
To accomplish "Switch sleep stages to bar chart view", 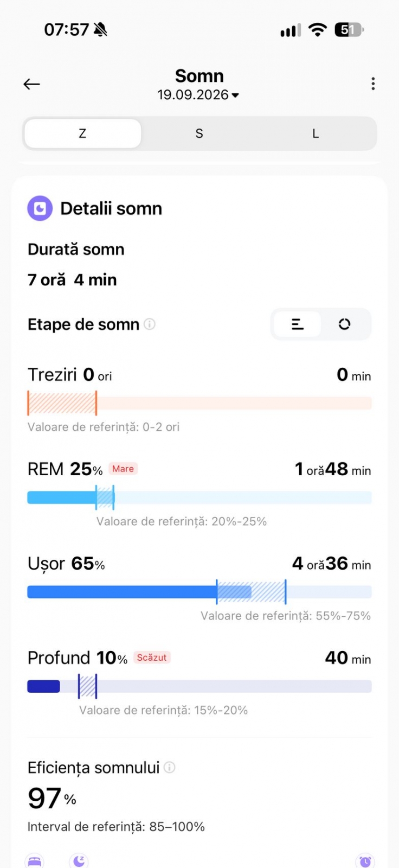I will [297, 324].
